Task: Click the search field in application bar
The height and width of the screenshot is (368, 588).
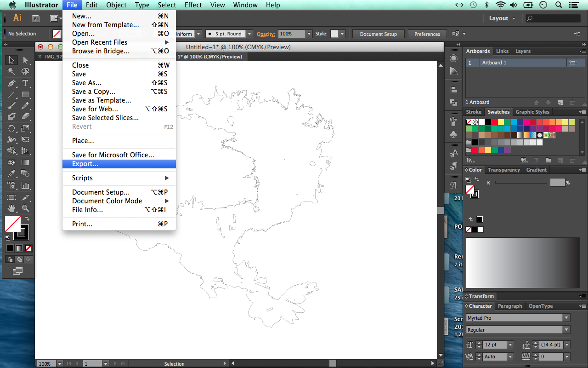Action: (554, 18)
